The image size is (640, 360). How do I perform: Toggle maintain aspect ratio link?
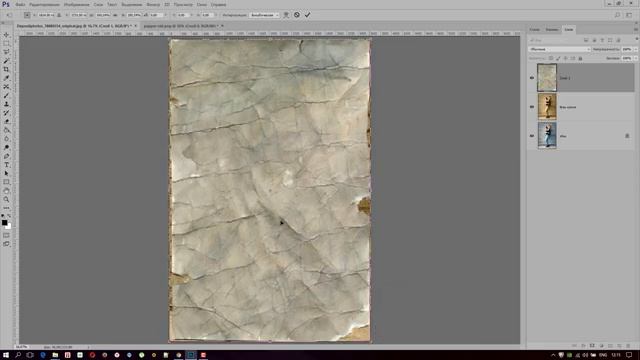click(x=115, y=15)
